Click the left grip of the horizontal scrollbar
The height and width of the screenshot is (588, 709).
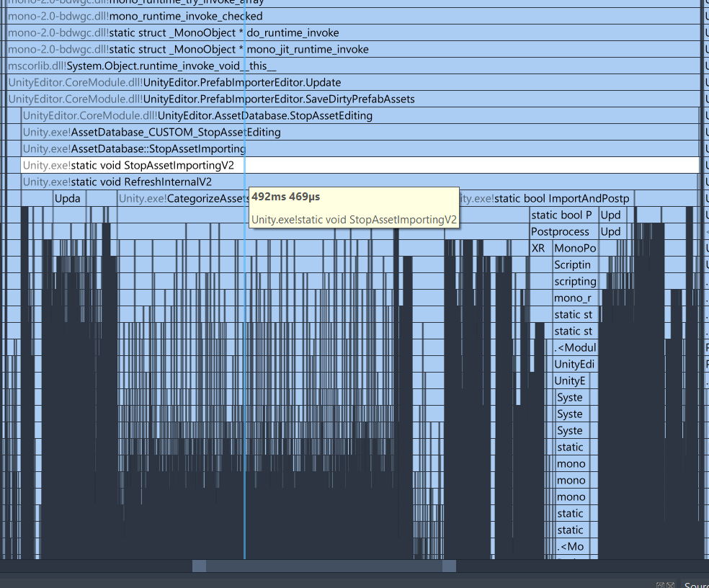(200, 566)
